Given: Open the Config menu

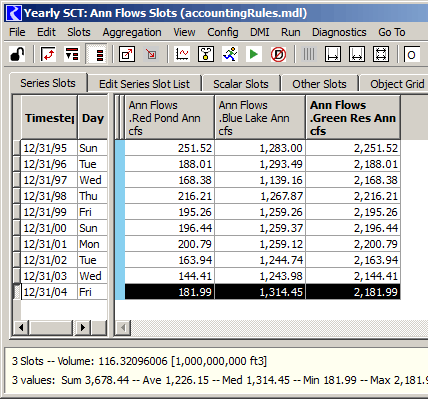Looking at the screenshot, I should click(223, 32).
